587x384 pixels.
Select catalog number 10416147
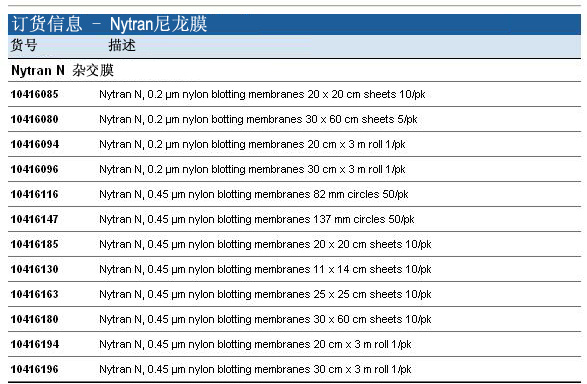point(34,219)
